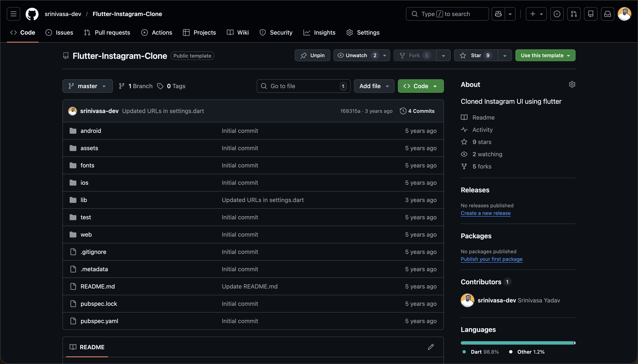
Task: Click the Dart language progress bar
Action: coord(517,343)
